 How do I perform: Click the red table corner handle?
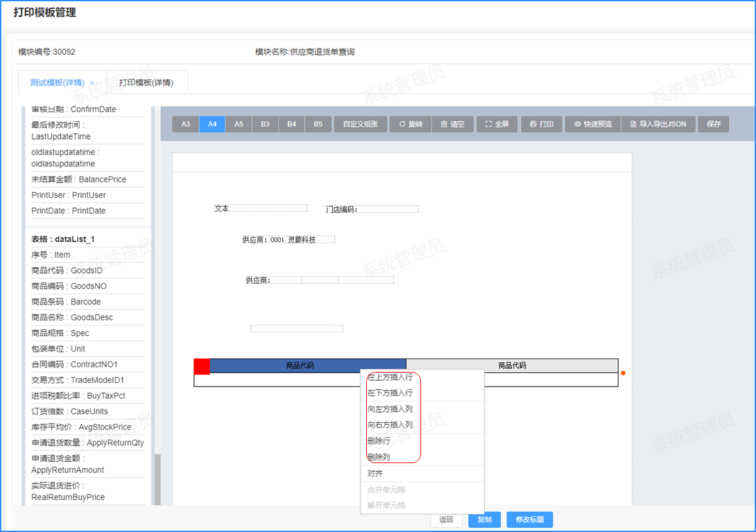click(202, 366)
